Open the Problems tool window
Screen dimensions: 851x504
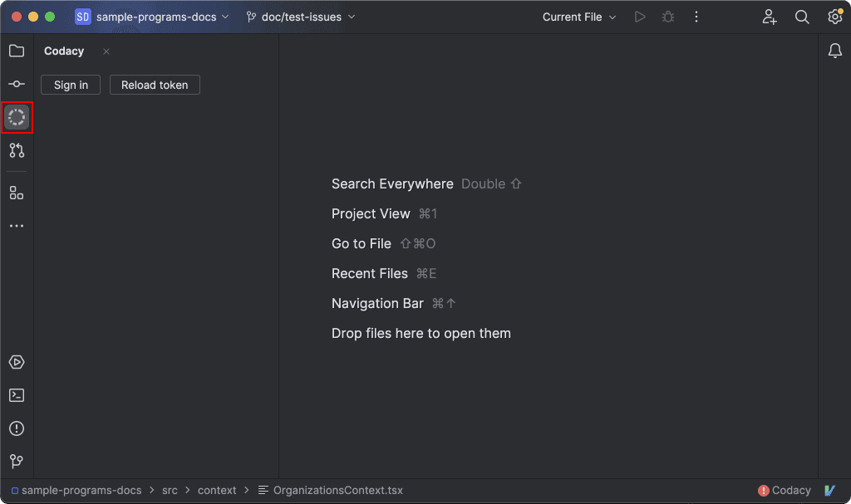[x=17, y=428]
